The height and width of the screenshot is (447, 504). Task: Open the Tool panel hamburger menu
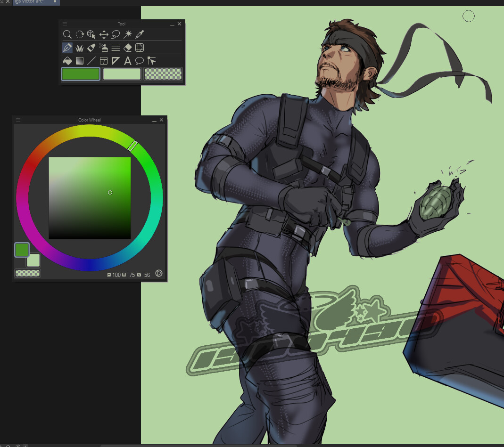65,24
